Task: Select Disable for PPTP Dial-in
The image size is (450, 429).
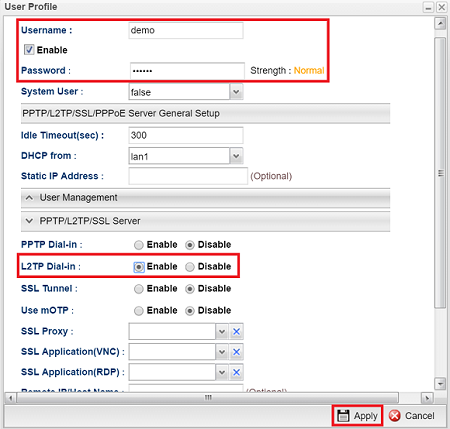Action: tap(190, 245)
